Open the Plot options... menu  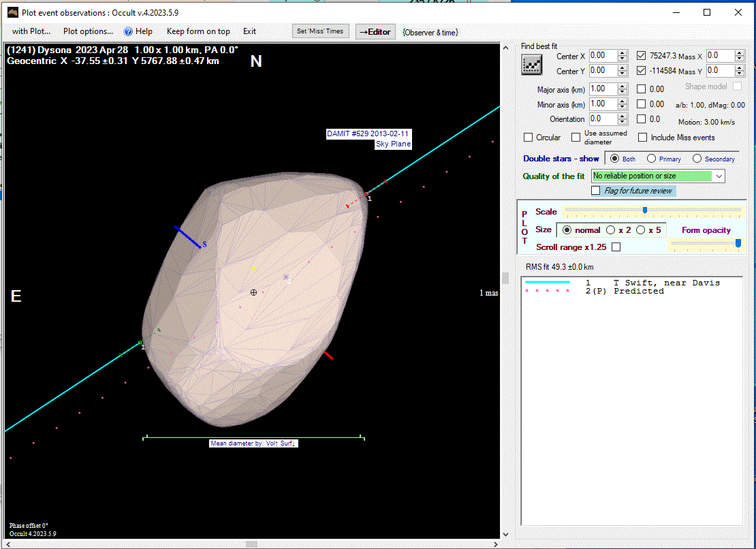click(x=88, y=31)
